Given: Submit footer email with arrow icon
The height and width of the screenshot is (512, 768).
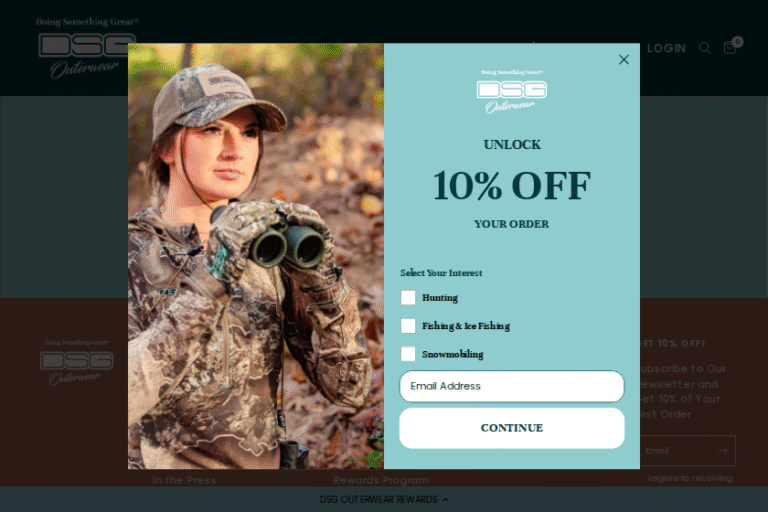Looking at the screenshot, I should pos(723,450).
